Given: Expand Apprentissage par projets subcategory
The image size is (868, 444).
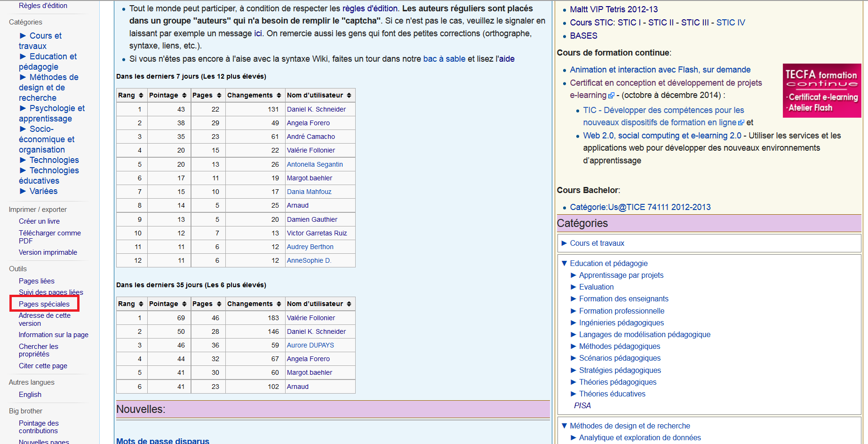Looking at the screenshot, I should coord(573,275).
